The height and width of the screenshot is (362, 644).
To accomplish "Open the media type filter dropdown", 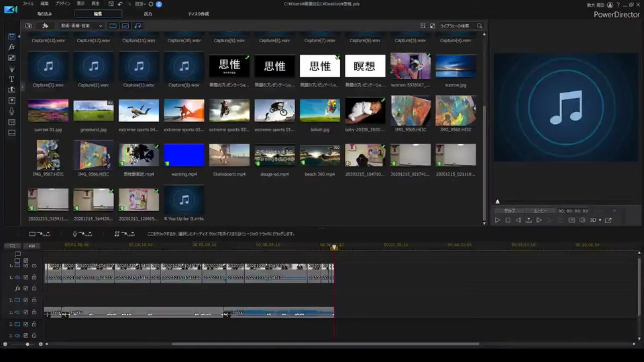I will coord(82,26).
